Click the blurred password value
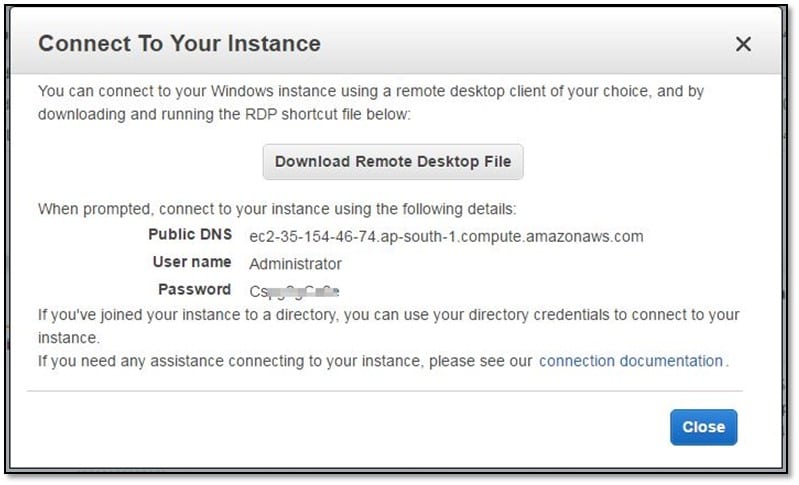The width and height of the screenshot is (799, 485). [294, 291]
